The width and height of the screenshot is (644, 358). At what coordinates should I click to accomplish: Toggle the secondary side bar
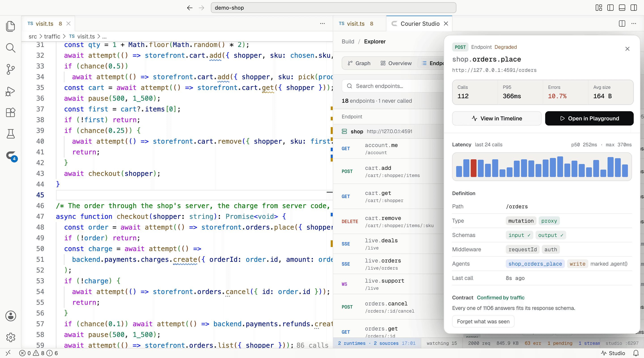[x=633, y=8]
